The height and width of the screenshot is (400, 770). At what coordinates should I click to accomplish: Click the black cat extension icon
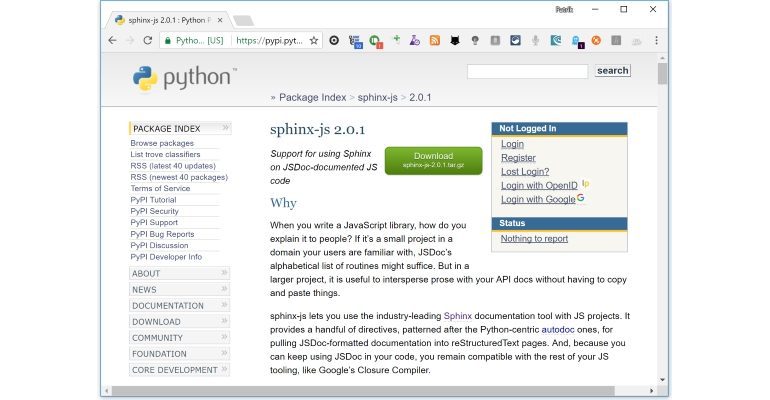pos(455,41)
